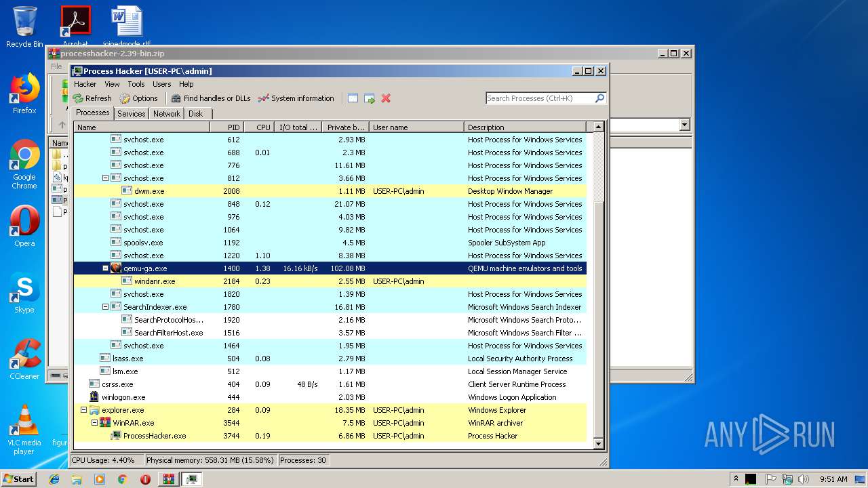Click Internet Explorer taskbar icon
The width and height of the screenshot is (868, 488).
click(54, 479)
